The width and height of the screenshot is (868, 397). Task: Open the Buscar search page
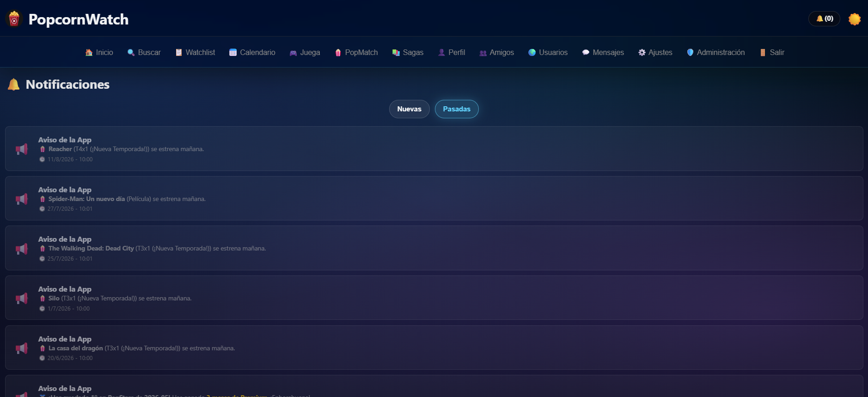[144, 52]
